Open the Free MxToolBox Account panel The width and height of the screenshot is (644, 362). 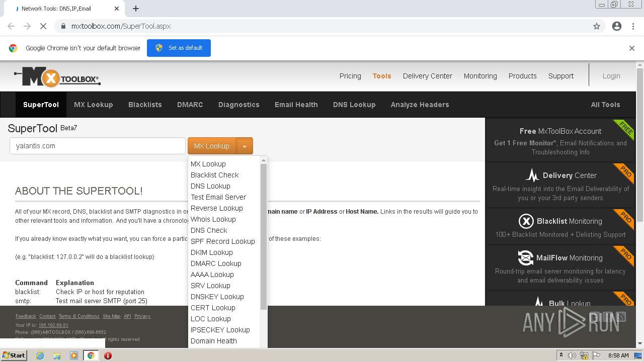click(x=560, y=141)
